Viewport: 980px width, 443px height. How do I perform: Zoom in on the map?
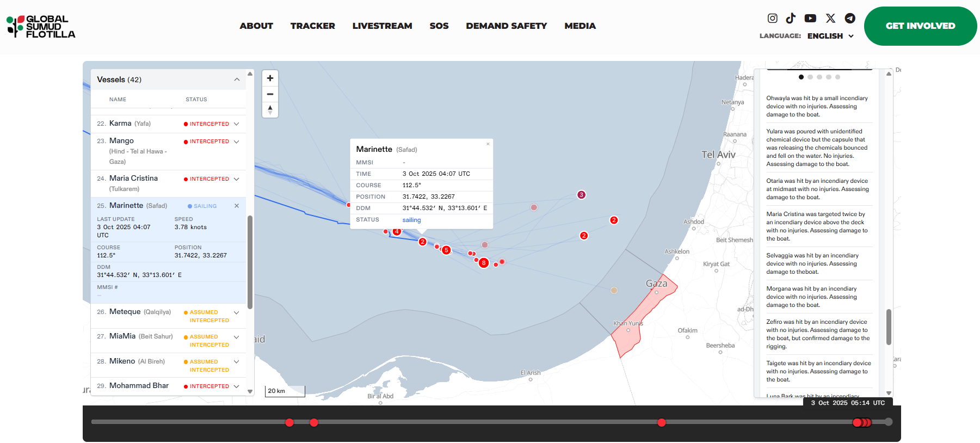pyautogui.click(x=270, y=78)
